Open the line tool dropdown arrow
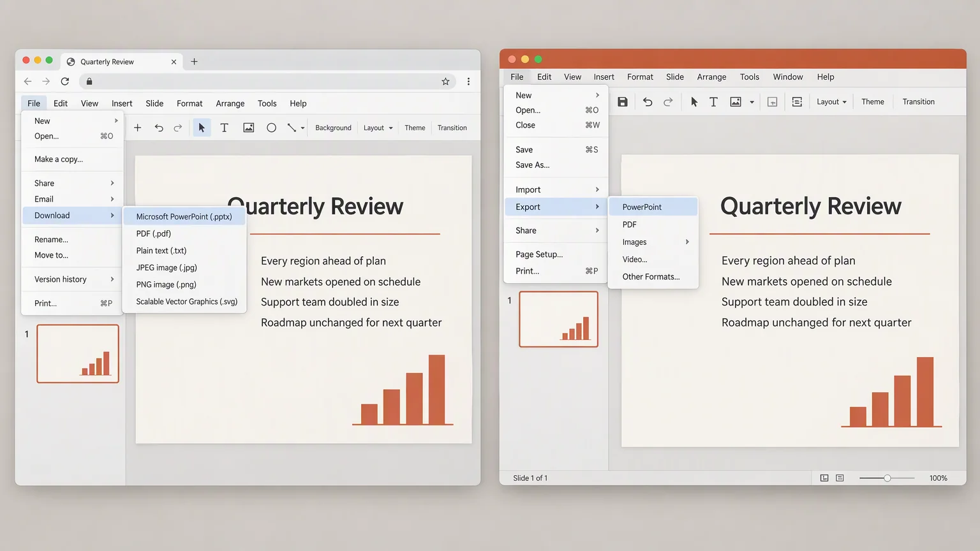This screenshot has width=980, height=551. point(302,128)
